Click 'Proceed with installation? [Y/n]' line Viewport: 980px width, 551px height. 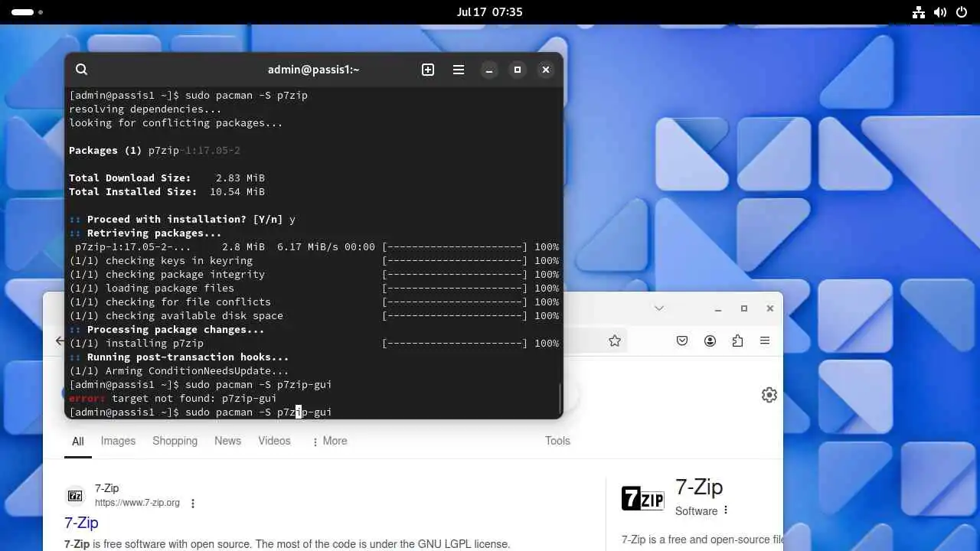[182, 220]
